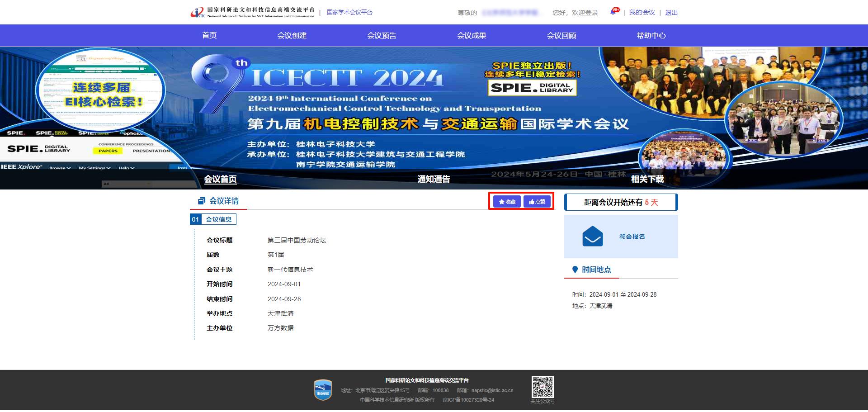The width and height of the screenshot is (868, 412).
Task: Click the end date value 2024-09-28
Action: (x=284, y=299)
